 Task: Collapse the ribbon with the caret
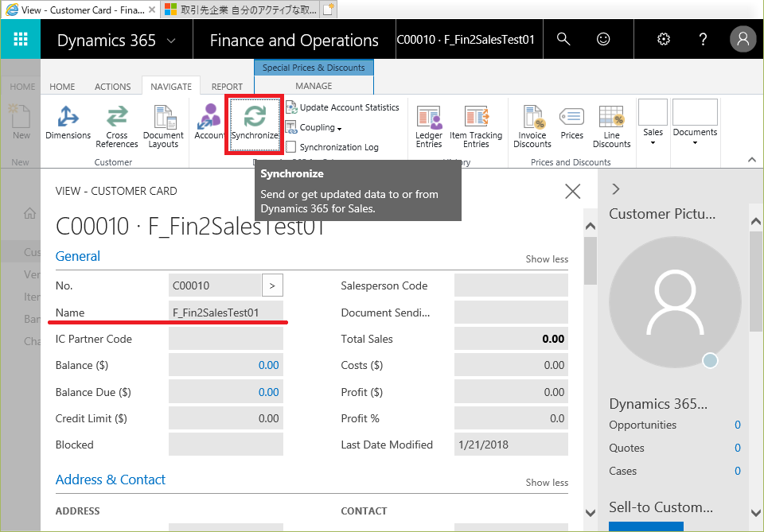coord(752,160)
